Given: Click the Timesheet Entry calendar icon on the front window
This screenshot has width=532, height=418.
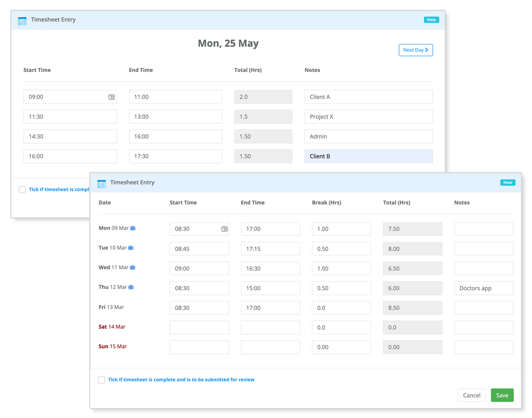Looking at the screenshot, I should pos(101,183).
